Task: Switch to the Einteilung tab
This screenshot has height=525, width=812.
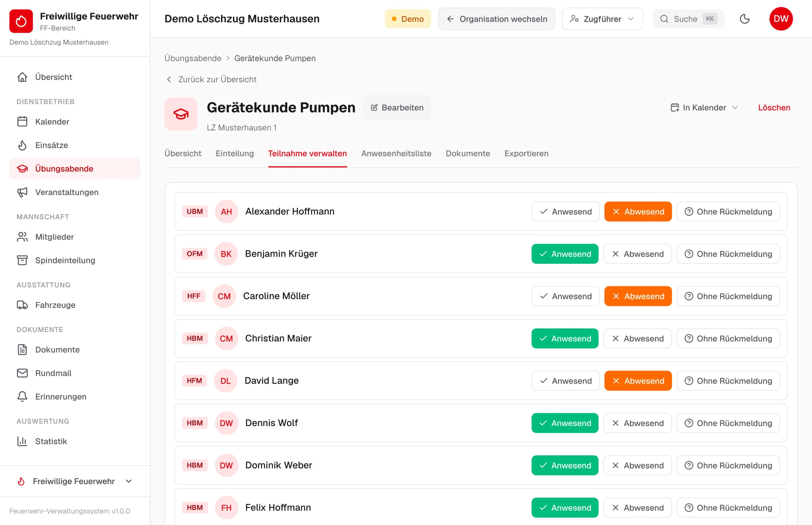Action: 234,154
